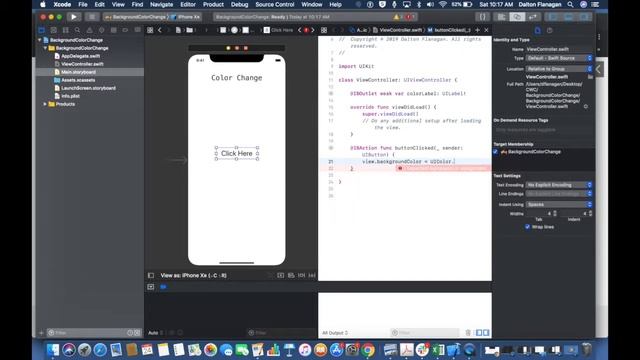This screenshot has height=360, width=640.
Task: Show only the variables view pane
Action: pos(479,333)
